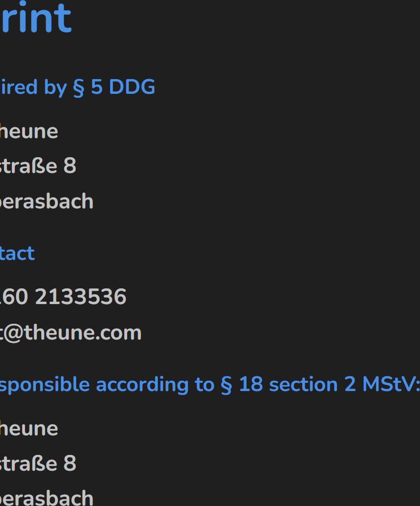Click the number 8 in first street address
The height and width of the screenshot is (506, 420).
70,166
